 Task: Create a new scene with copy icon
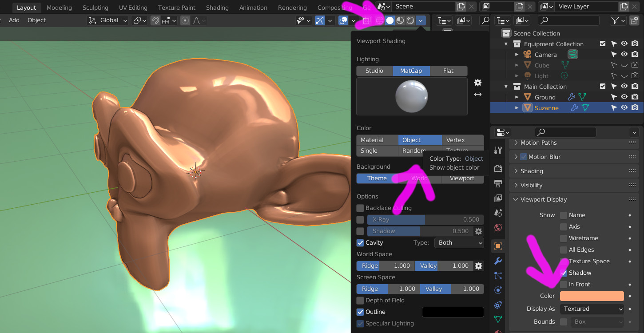[x=461, y=7]
